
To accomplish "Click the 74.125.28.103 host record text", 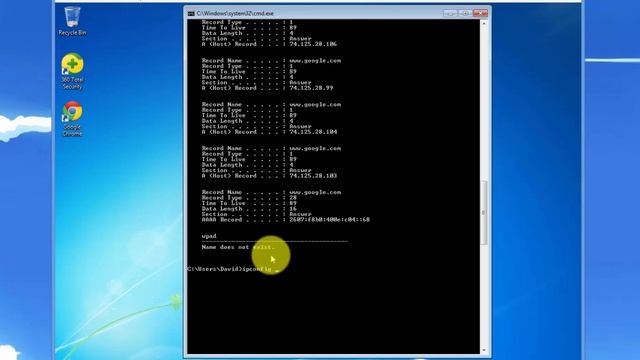I will point(313,176).
